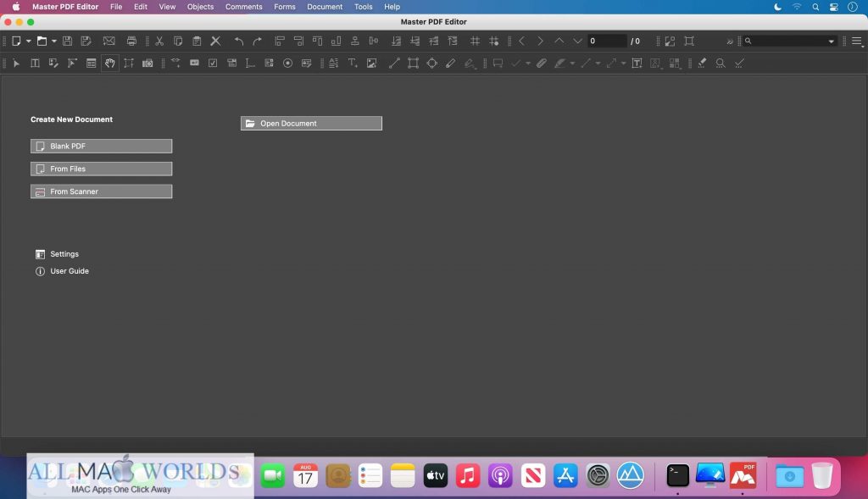Open the User Guide link
The image size is (868, 499).
pos(62,271)
